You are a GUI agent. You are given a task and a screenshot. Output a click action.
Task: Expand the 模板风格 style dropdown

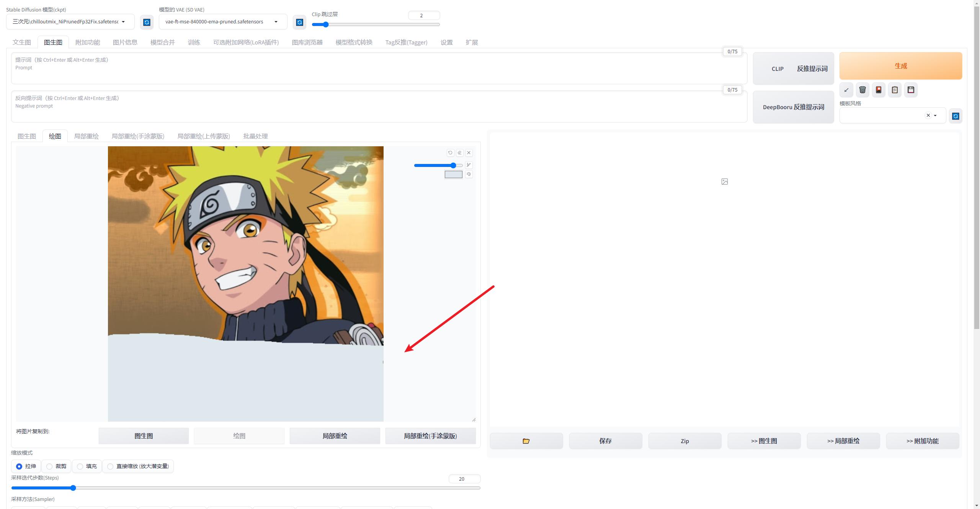click(x=935, y=115)
